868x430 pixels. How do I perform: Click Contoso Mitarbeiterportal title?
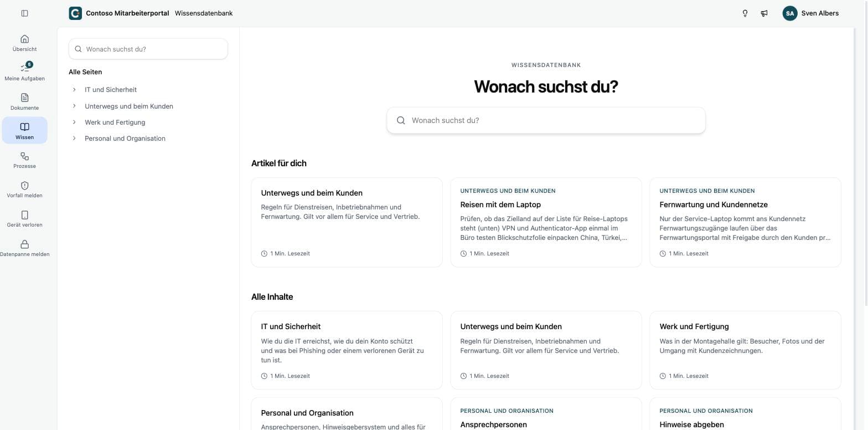[127, 13]
